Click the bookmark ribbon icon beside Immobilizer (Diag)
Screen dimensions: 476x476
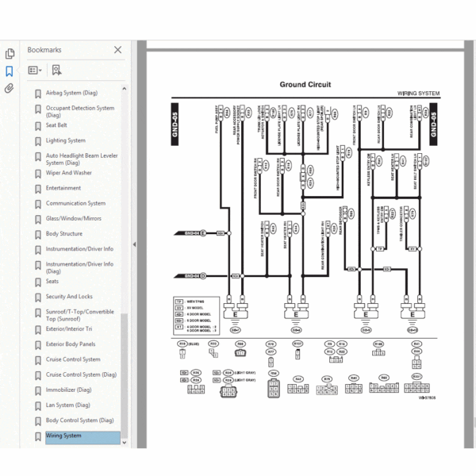pyautogui.click(x=38, y=390)
